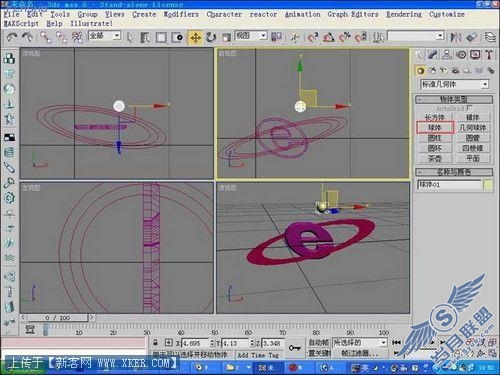Open the named selection sets dropdown
Viewport: 500px width, 375px height.
click(416, 36)
